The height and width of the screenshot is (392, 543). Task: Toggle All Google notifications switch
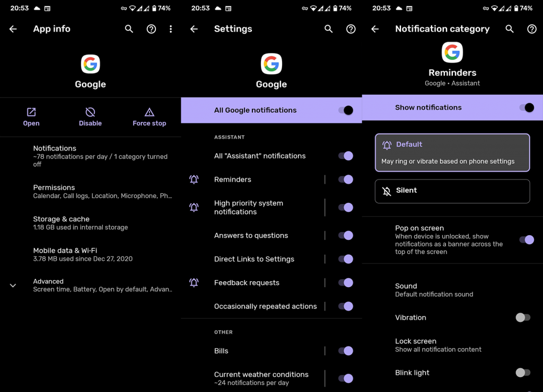tap(346, 110)
